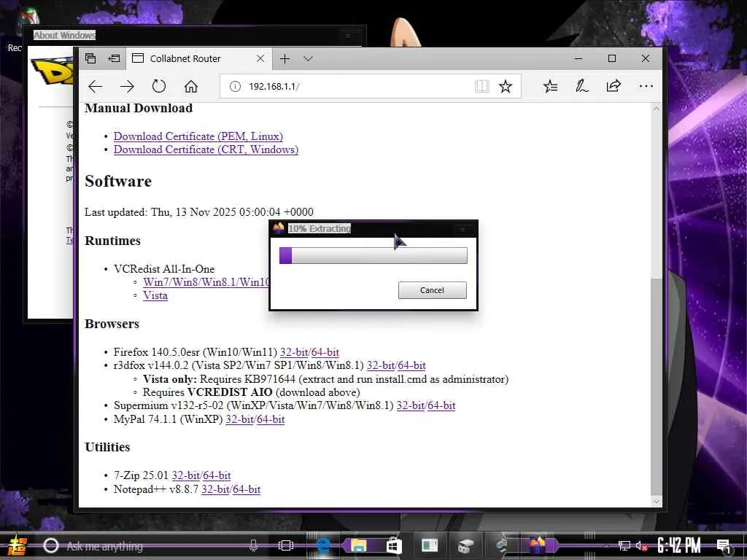Open the browser home page

click(x=190, y=86)
